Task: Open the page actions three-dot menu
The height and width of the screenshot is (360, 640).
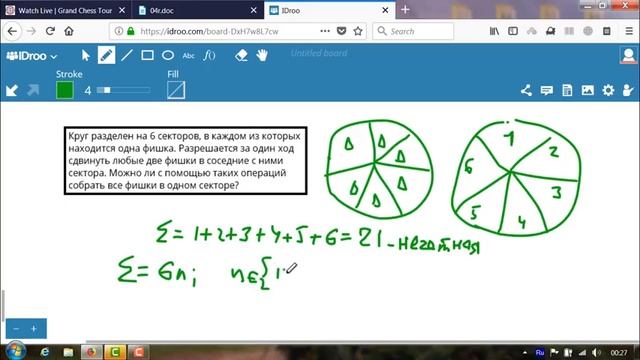Action: point(325,31)
